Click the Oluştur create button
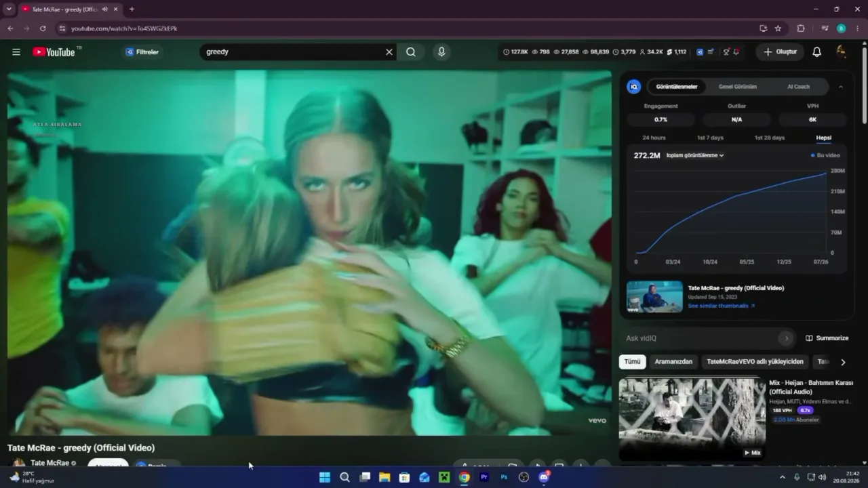The image size is (868, 488). (780, 52)
